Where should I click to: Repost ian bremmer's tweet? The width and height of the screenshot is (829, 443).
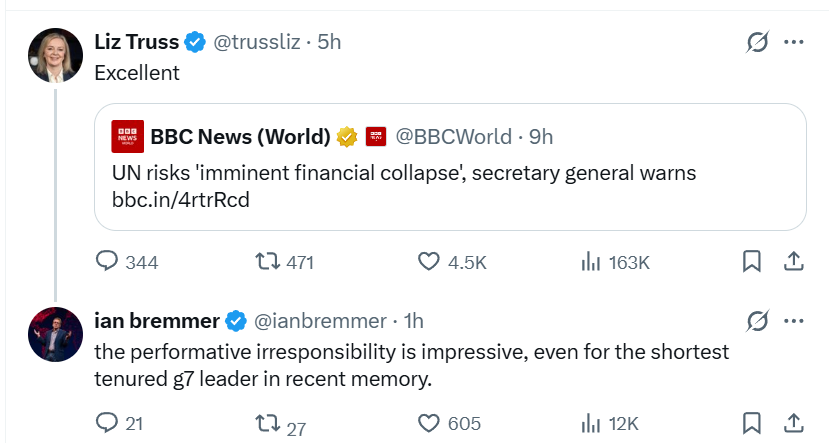[267, 424]
